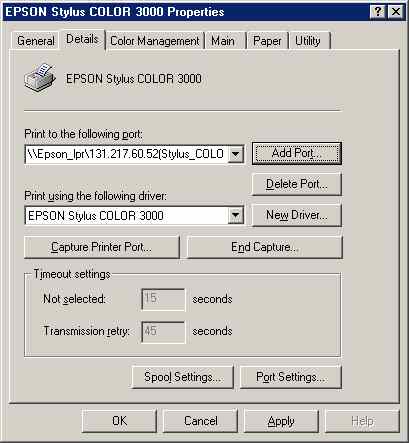
Task: Click the EPSON Stylus COLOR 3000 name beside printer icon
Action: click(134, 79)
